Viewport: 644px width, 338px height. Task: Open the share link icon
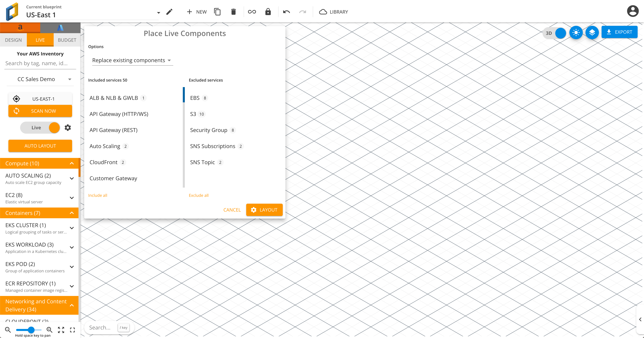click(x=252, y=12)
